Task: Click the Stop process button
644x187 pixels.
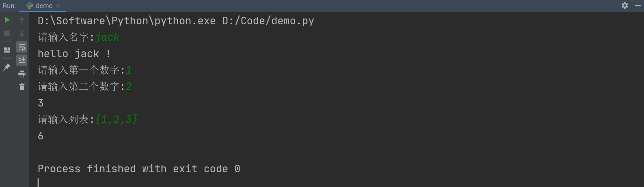Action: coord(7,33)
